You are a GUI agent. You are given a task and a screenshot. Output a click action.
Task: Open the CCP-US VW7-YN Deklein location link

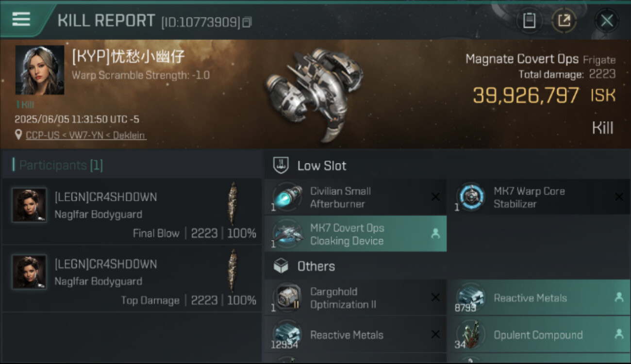[x=86, y=135]
